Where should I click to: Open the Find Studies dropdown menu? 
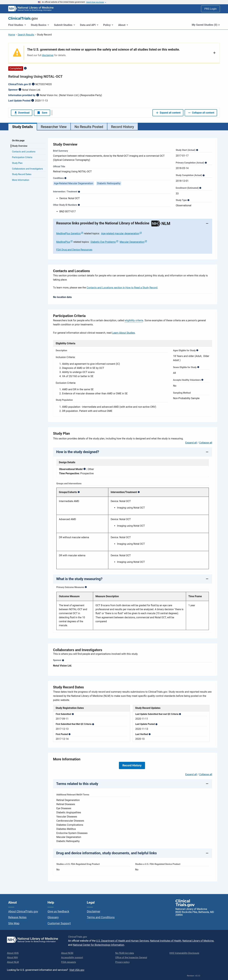pos(17,25)
